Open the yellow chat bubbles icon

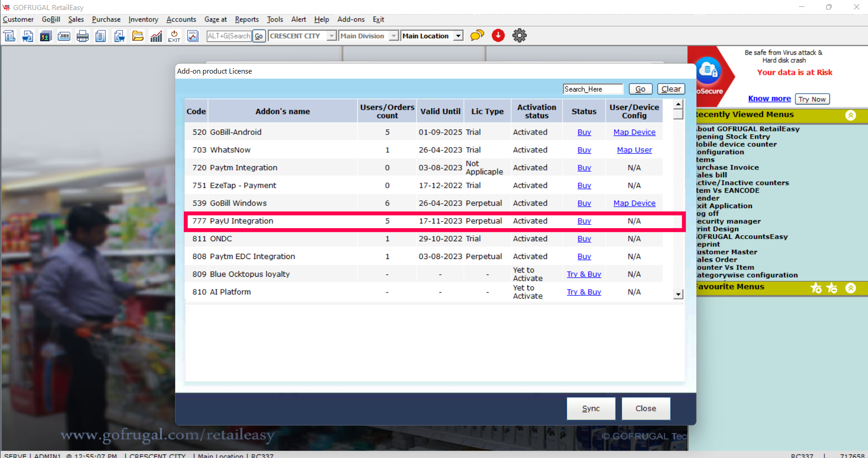coord(477,35)
